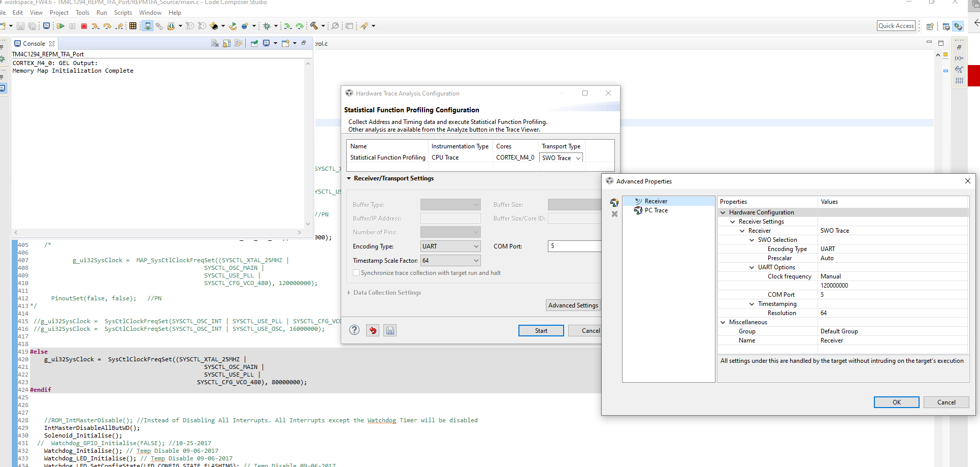Click the Name value Receiver in properties

point(832,340)
